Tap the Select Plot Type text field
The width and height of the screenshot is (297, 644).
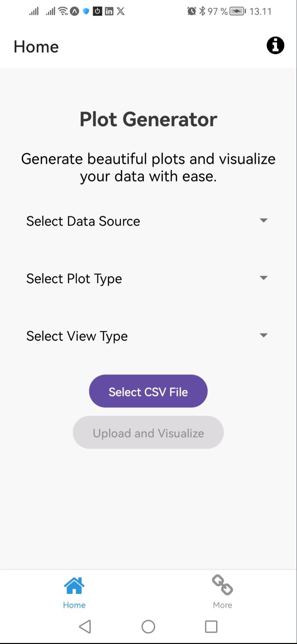click(148, 278)
